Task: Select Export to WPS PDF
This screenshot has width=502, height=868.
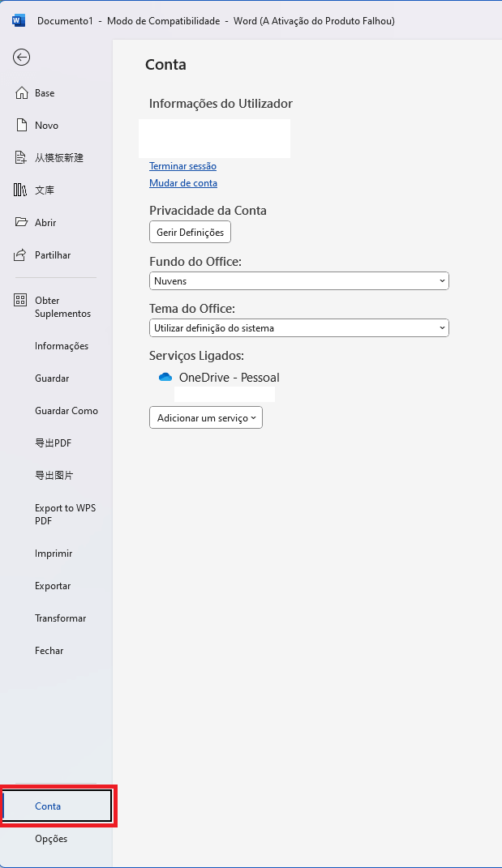Action: pos(65,515)
